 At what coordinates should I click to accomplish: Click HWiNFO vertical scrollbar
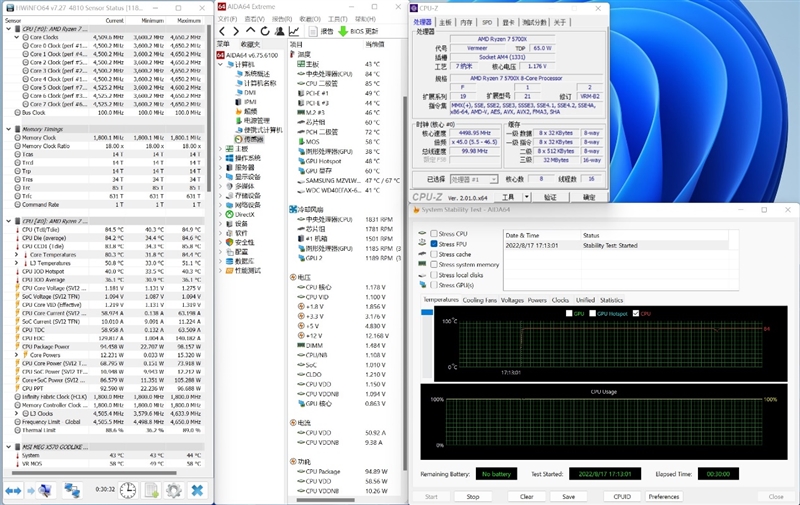(x=208, y=107)
